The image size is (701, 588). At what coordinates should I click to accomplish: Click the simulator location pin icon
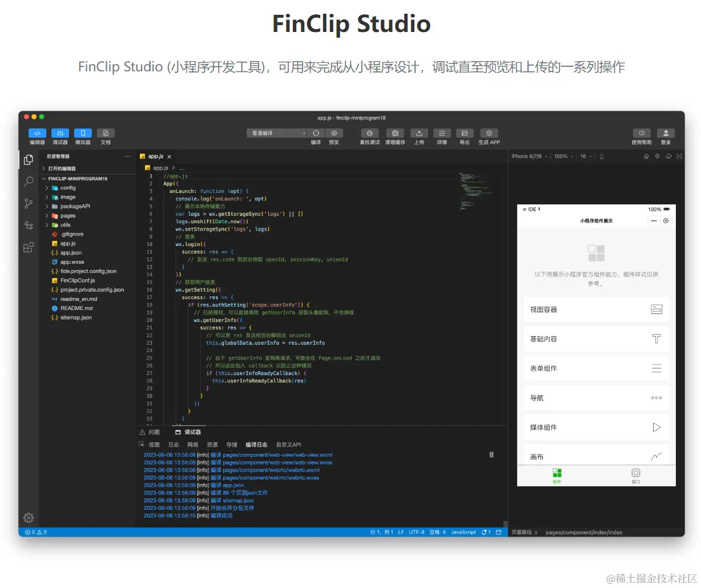(657, 156)
